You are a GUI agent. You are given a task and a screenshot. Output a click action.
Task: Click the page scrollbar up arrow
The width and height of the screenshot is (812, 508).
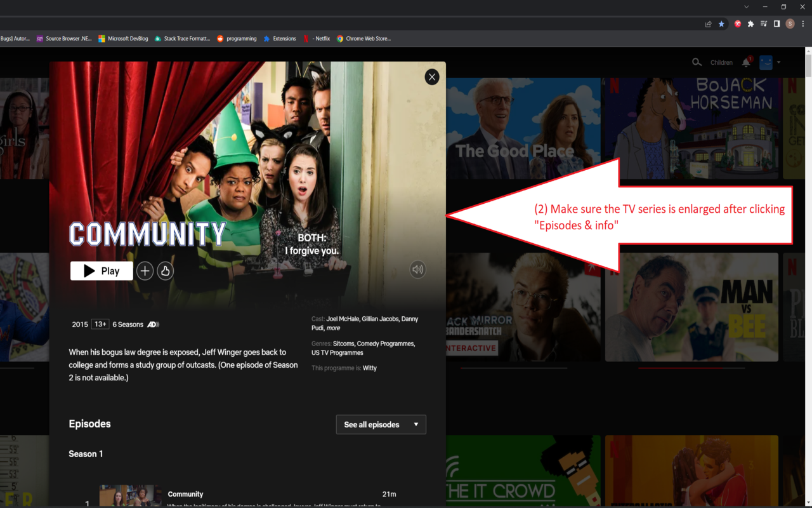coord(808,50)
